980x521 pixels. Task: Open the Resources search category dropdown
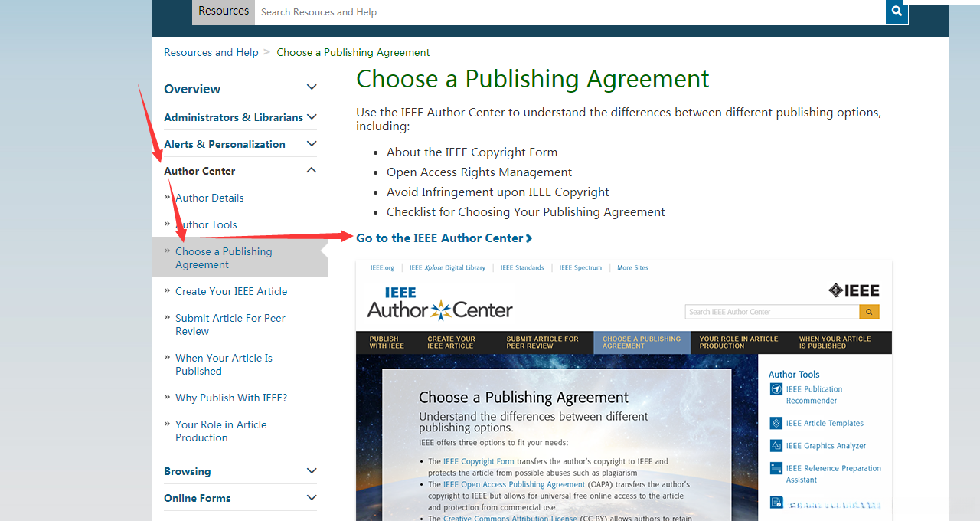pos(223,11)
